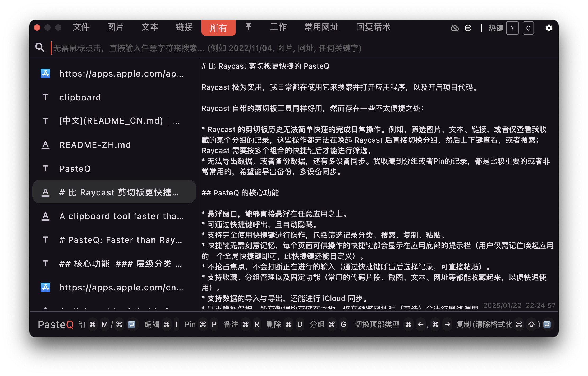Toggle the iCloud sync off icon
The height and width of the screenshot is (376, 588).
click(x=454, y=28)
